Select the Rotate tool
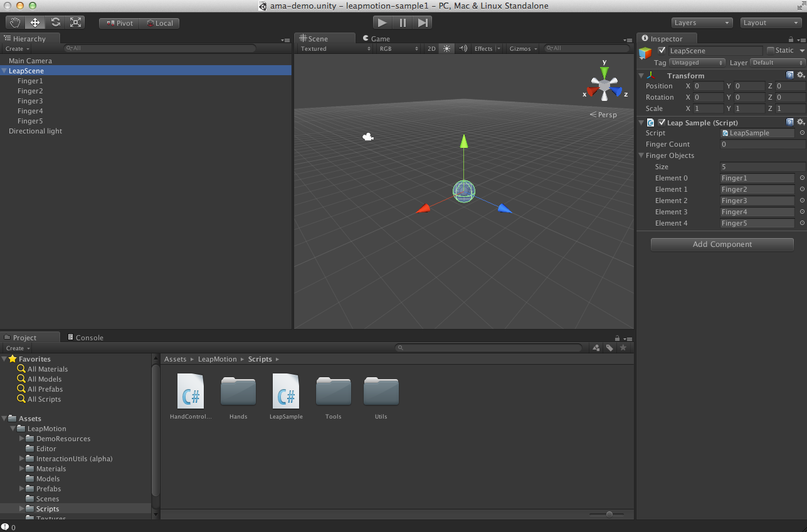This screenshot has width=807, height=532. click(x=55, y=22)
